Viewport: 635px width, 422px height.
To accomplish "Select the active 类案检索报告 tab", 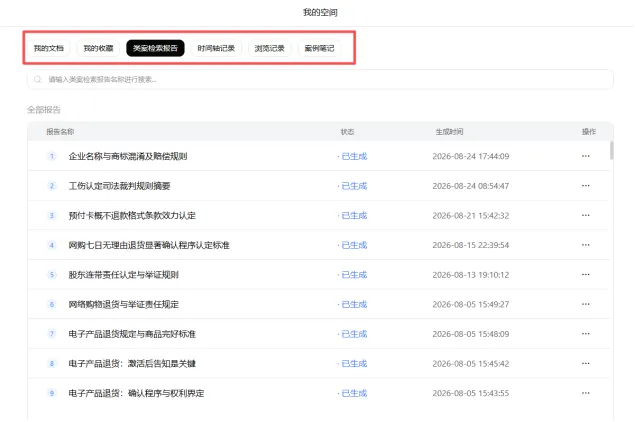I will pyautogui.click(x=156, y=48).
